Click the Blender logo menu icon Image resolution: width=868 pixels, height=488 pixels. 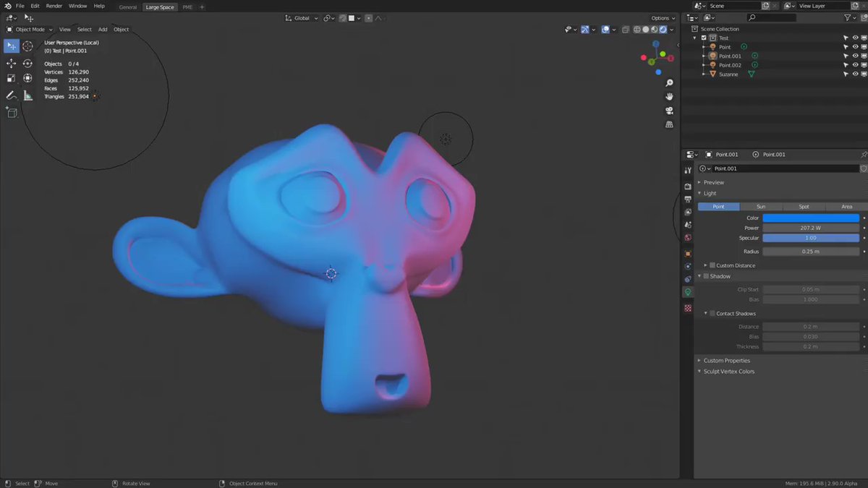click(7, 6)
